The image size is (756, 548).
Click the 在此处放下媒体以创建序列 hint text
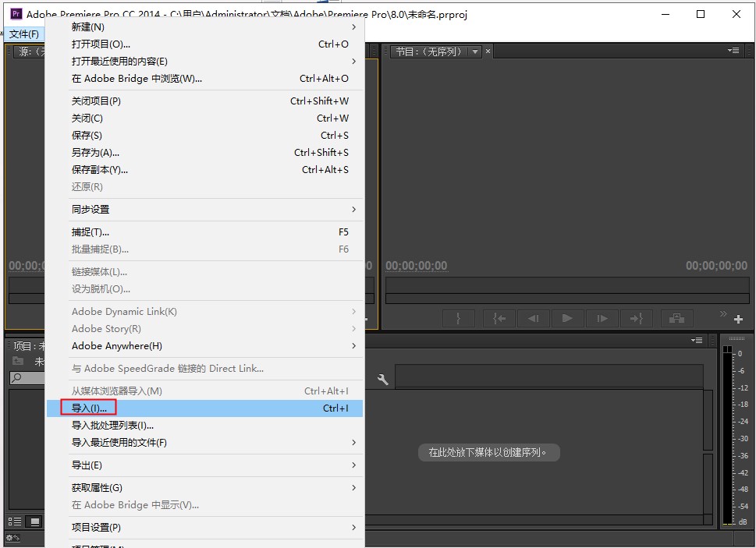pyautogui.click(x=488, y=453)
